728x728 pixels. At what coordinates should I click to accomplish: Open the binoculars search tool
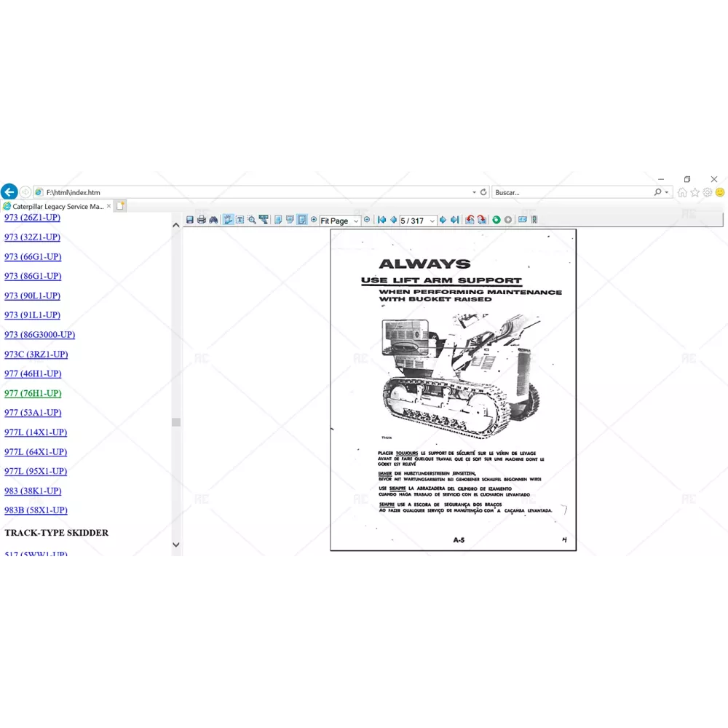213,220
